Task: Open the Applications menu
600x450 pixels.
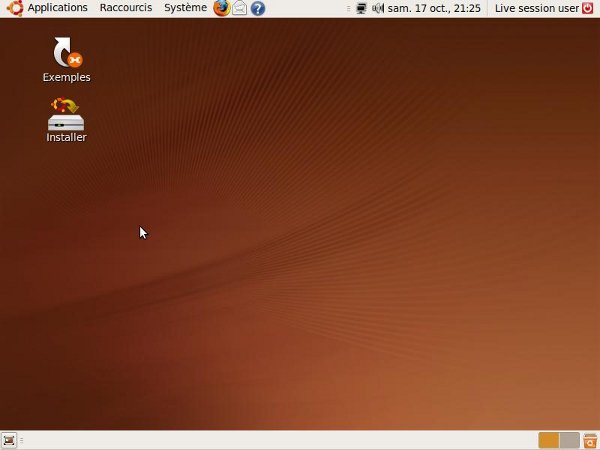Action: pos(57,8)
